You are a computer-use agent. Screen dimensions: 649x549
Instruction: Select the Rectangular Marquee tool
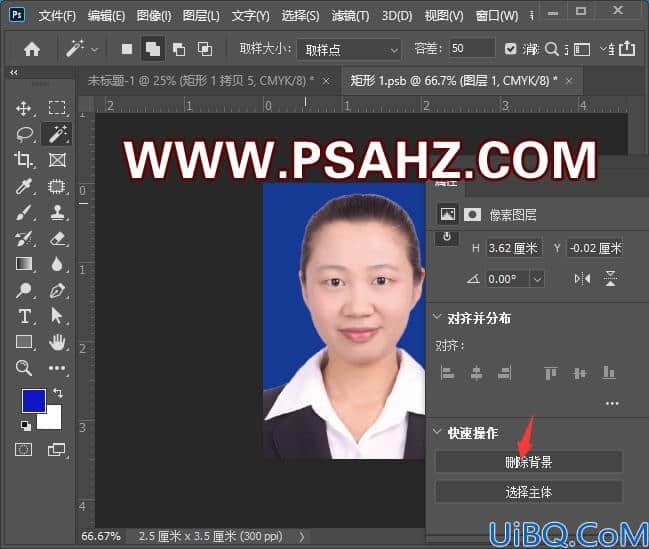57,108
